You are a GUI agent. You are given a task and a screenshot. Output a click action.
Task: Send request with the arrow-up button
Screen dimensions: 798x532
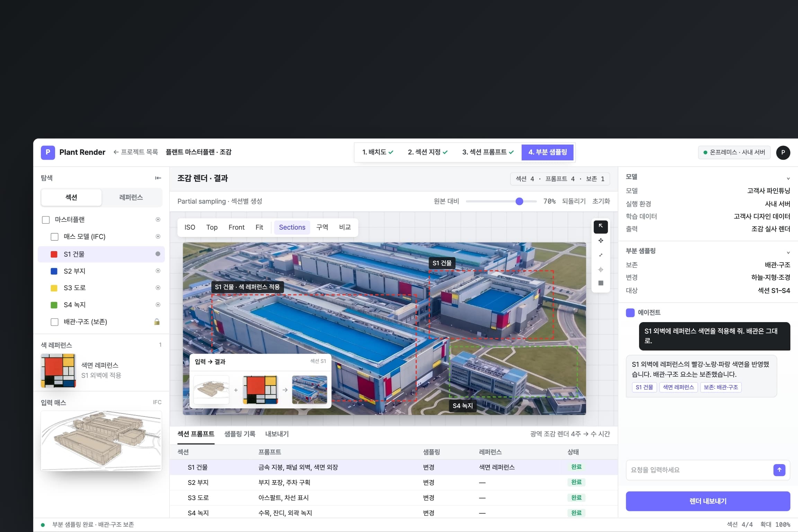pyautogui.click(x=779, y=470)
